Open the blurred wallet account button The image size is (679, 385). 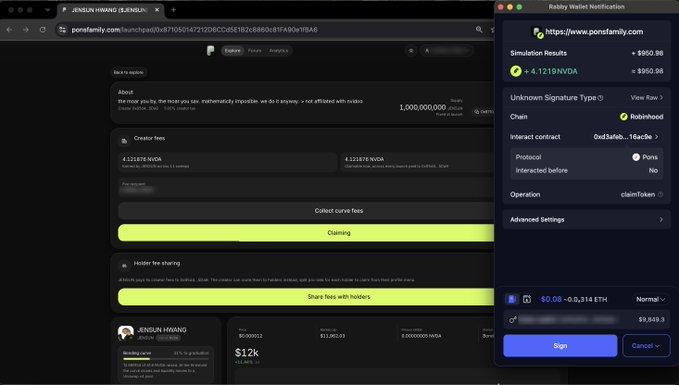coord(446,51)
